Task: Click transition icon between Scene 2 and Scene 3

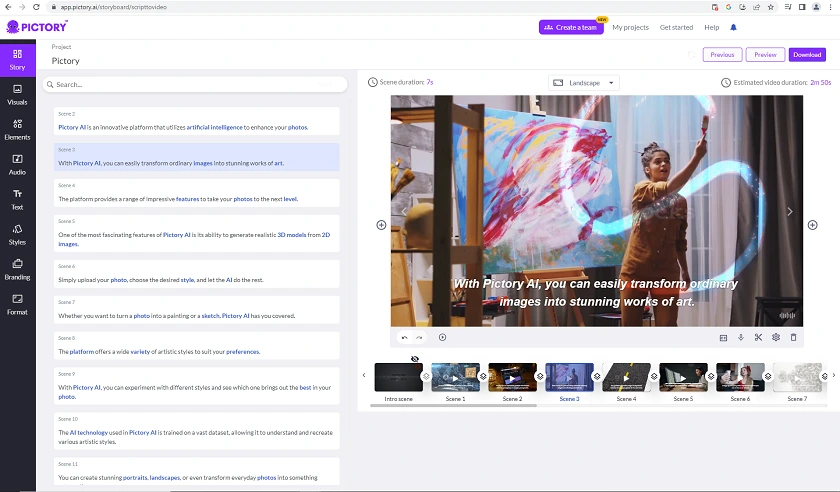Action: click(540, 376)
